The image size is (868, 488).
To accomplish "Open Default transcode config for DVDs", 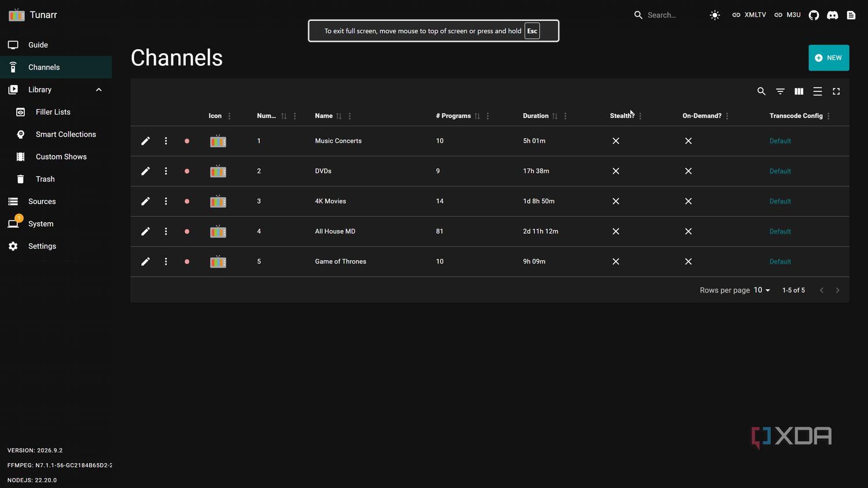I will [780, 171].
